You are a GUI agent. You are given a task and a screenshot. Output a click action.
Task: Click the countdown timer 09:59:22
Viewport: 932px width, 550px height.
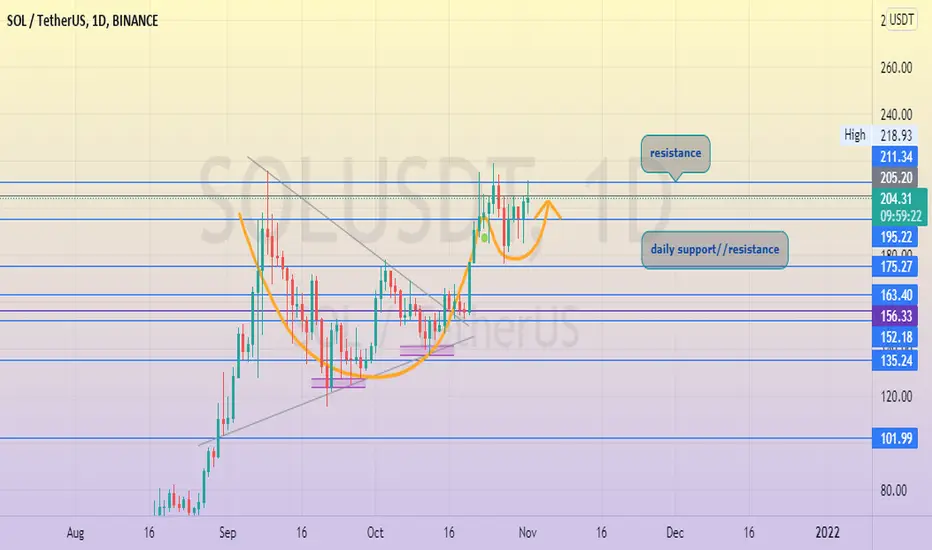tap(900, 216)
